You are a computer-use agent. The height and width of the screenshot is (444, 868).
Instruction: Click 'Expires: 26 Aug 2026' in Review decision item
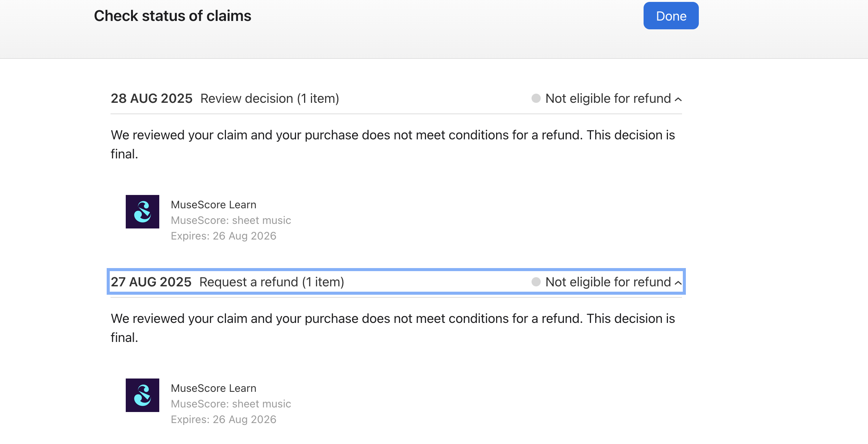coord(224,236)
